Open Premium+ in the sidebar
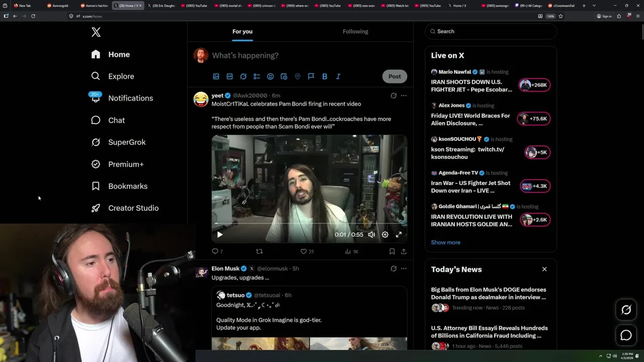The image size is (644, 362). point(118,164)
